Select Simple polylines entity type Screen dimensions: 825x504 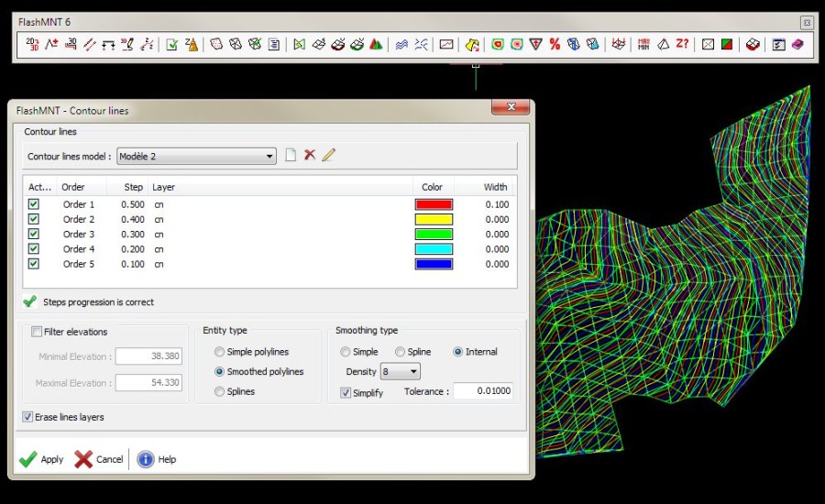pyautogui.click(x=219, y=352)
